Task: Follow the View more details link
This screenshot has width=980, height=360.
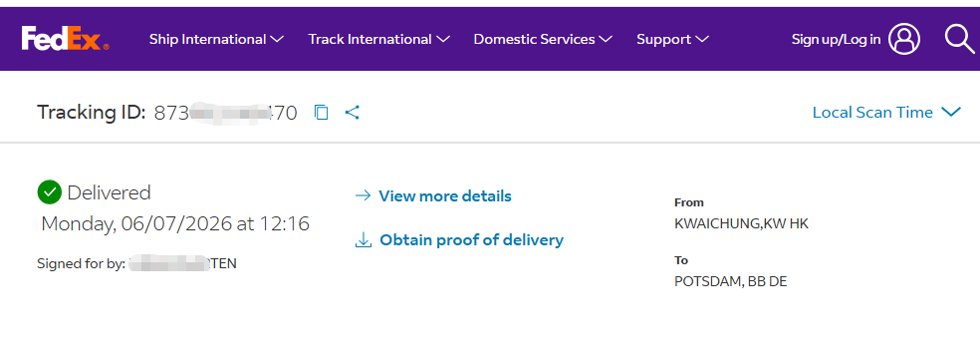Action: point(445,196)
